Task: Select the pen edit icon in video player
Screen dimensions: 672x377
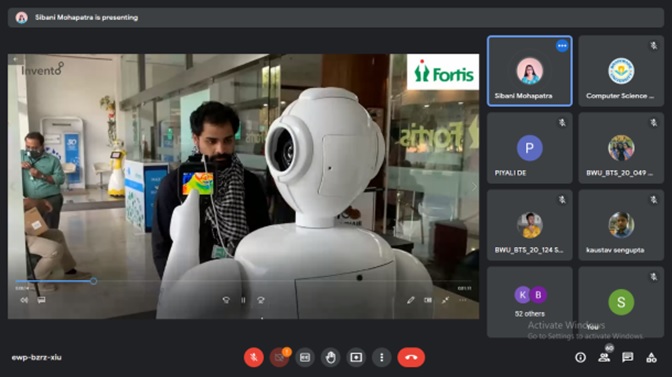Action: coord(411,300)
